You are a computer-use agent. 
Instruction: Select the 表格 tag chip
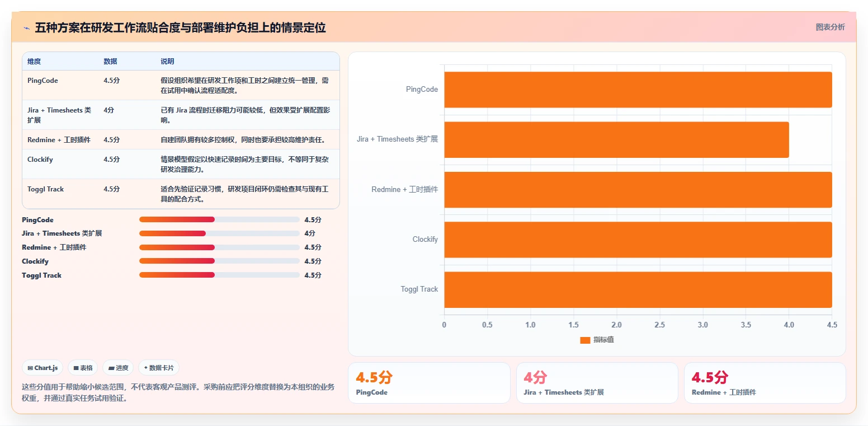[83, 368]
